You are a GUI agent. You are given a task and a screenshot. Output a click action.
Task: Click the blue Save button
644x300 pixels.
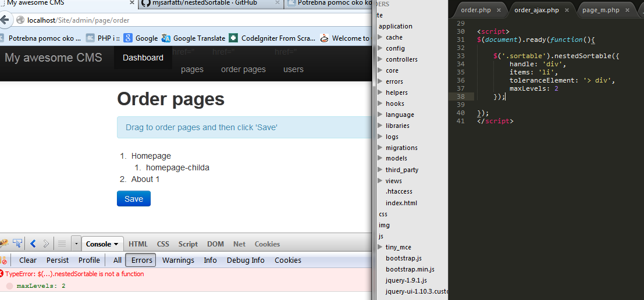134,199
